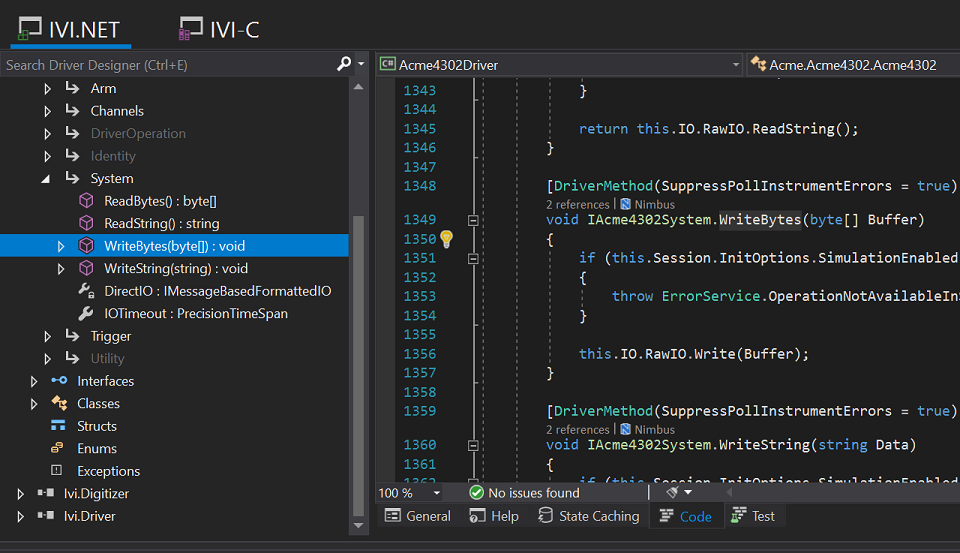Select ReadString() : string in tree
The height and width of the screenshot is (553, 960).
pyautogui.click(x=162, y=224)
